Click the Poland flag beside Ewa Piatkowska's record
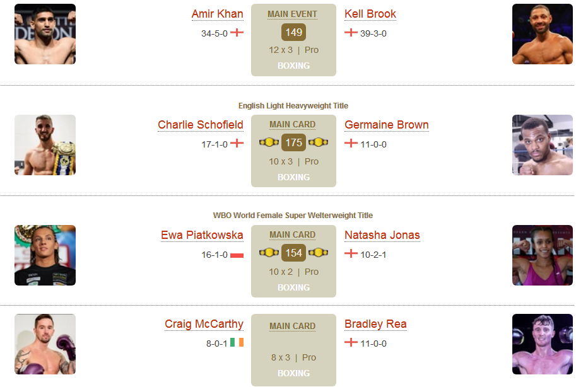This screenshot has width=588, height=387. coord(237,255)
